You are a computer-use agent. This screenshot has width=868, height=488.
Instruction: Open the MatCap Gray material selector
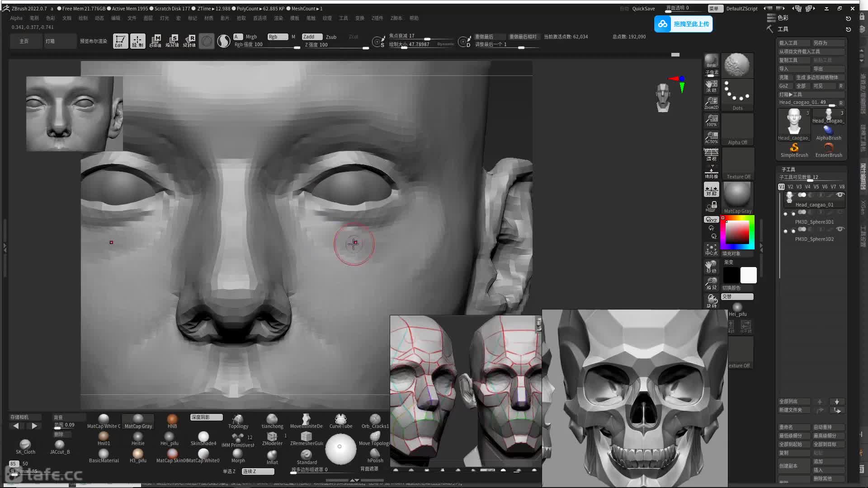(737, 198)
